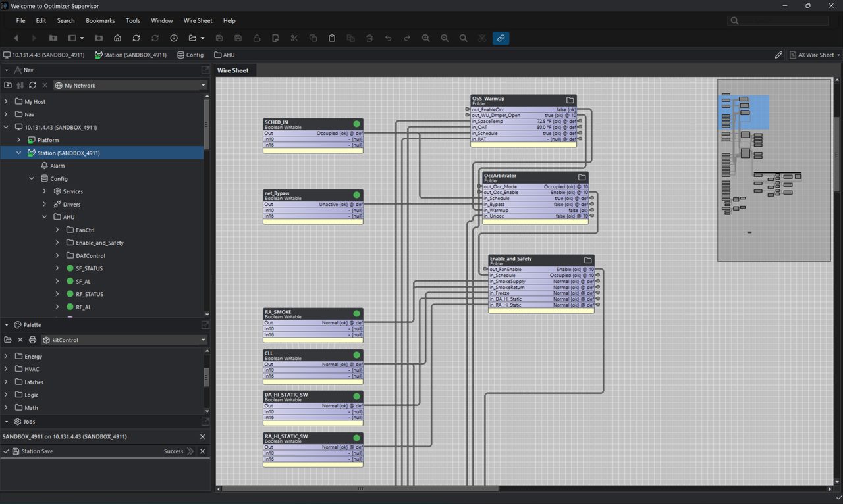
Task: Open the Tools menu
Action: click(132, 21)
